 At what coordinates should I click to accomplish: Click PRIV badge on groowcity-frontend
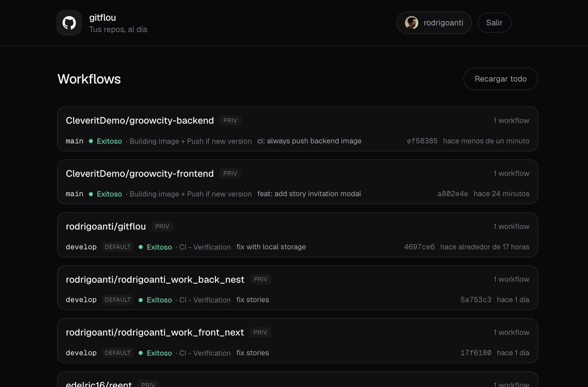pos(230,173)
